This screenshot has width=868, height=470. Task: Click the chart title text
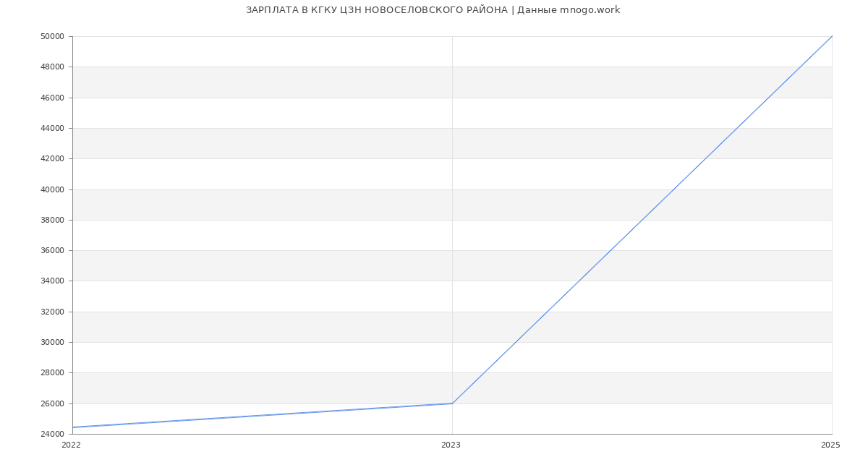click(x=433, y=10)
